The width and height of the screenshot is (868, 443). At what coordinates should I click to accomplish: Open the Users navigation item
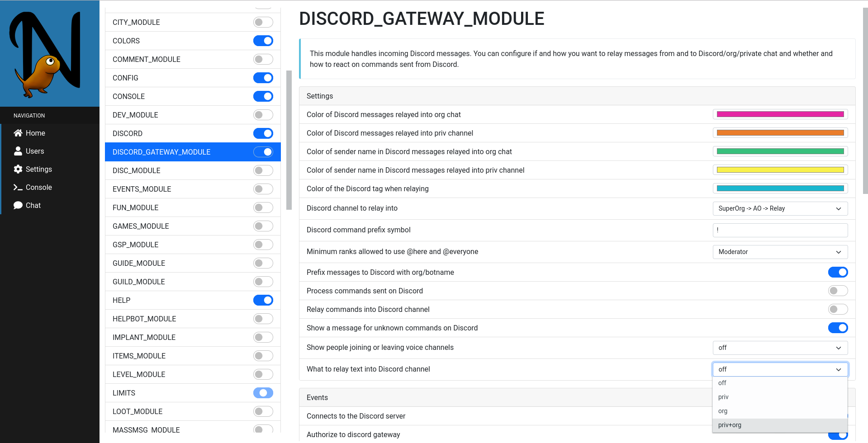(50, 151)
